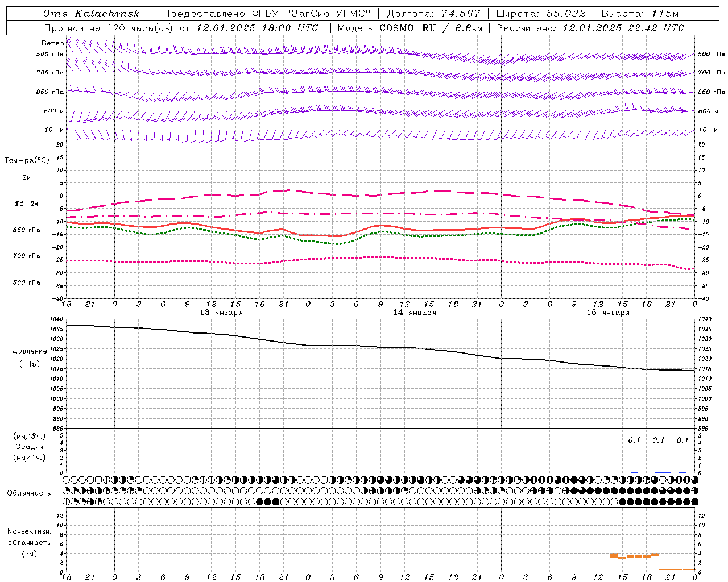Image resolution: width=728 pixels, height=582 pixels.
Task: Click the Осадки panel label
Action: click(30, 447)
